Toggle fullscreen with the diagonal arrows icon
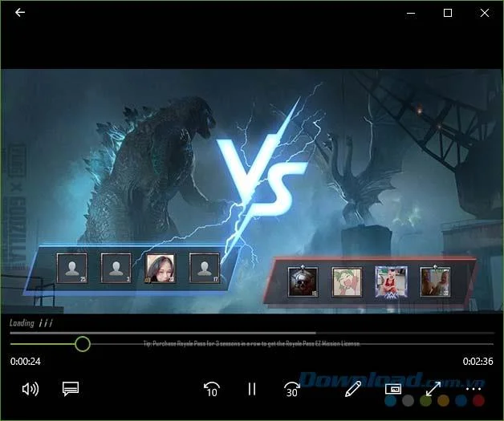504x421 pixels. point(433,389)
